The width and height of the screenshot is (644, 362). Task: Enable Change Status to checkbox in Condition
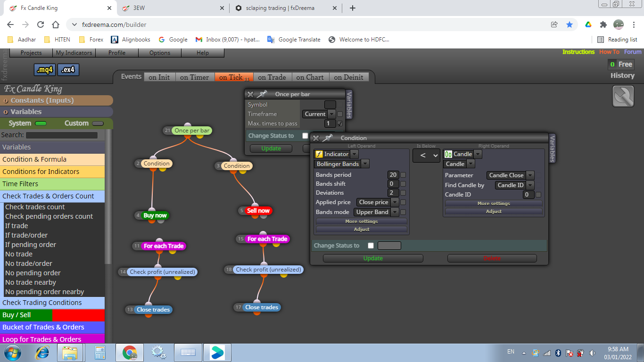click(371, 246)
